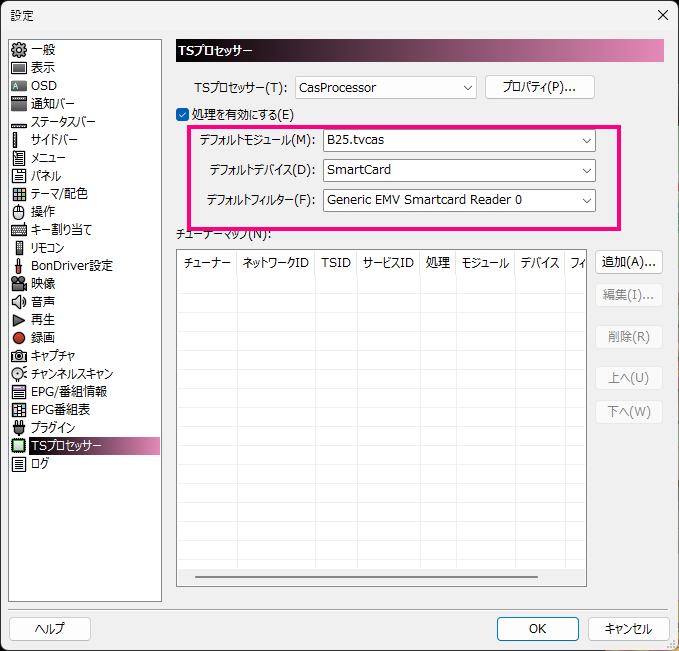The image size is (679, 651).
Task: Click the メニュー list icon
Action: pos(19,158)
